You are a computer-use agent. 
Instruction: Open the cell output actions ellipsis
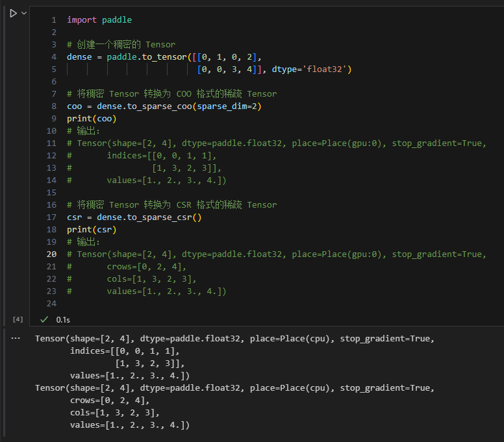tap(16, 338)
